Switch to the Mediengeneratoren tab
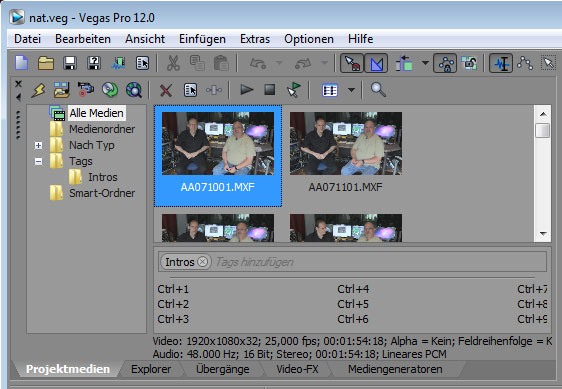This screenshot has width=562, height=389. [x=395, y=369]
